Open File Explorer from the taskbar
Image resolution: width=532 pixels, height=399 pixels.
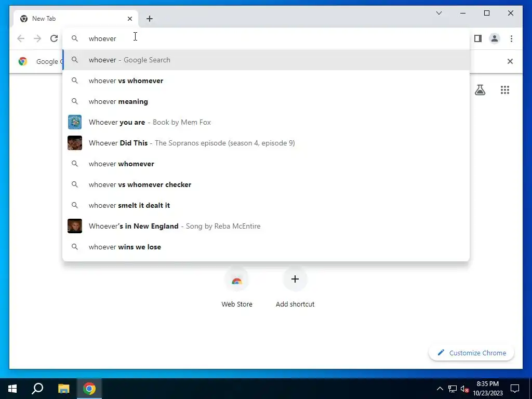click(63, 389)
